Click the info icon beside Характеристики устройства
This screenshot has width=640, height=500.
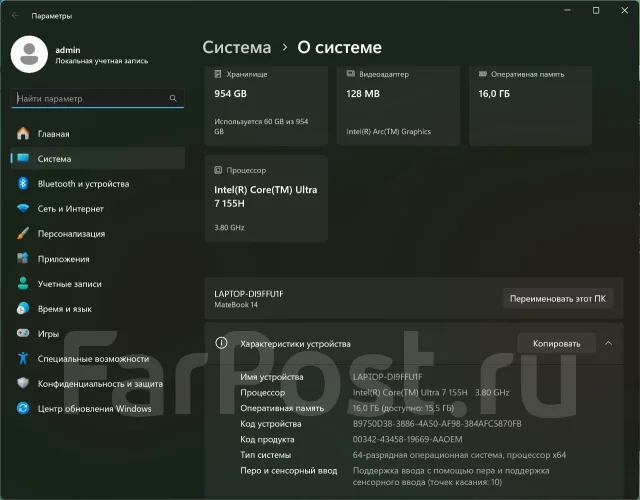pos(221,343)
